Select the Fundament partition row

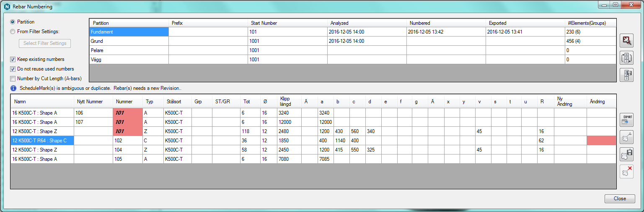(x=353, y=32)
